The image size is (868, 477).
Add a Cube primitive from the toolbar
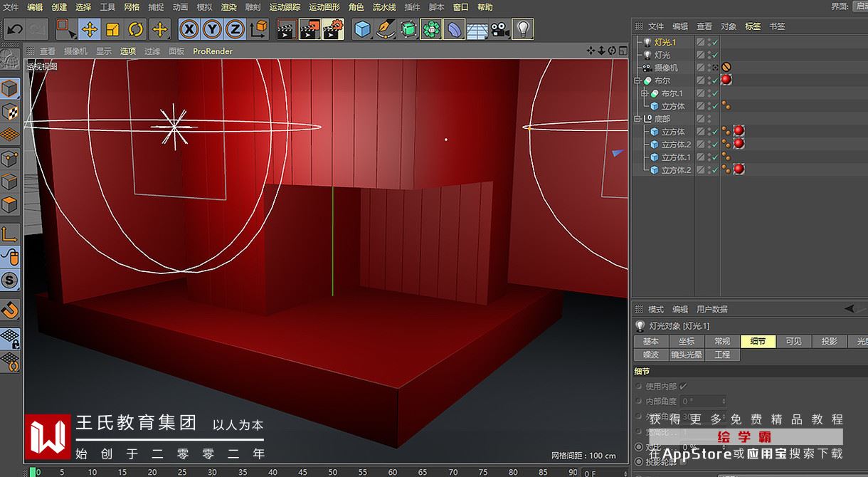(363, 29)
